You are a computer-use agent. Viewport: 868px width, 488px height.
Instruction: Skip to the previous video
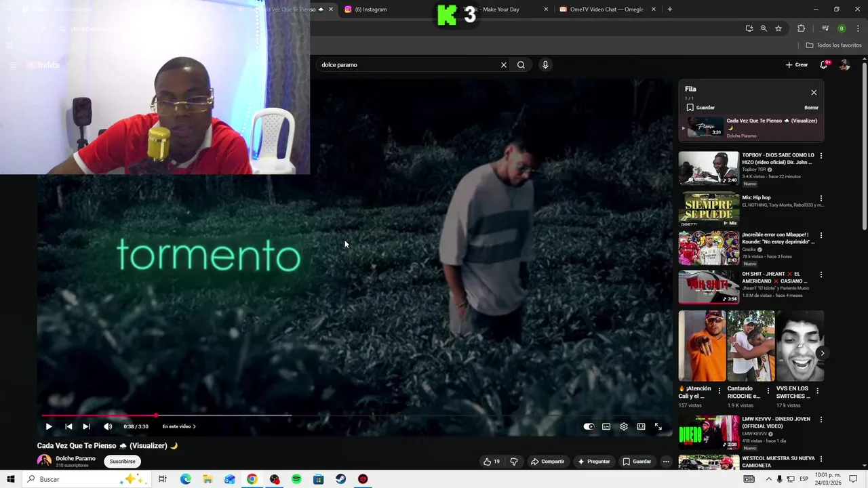coord(68,426)
